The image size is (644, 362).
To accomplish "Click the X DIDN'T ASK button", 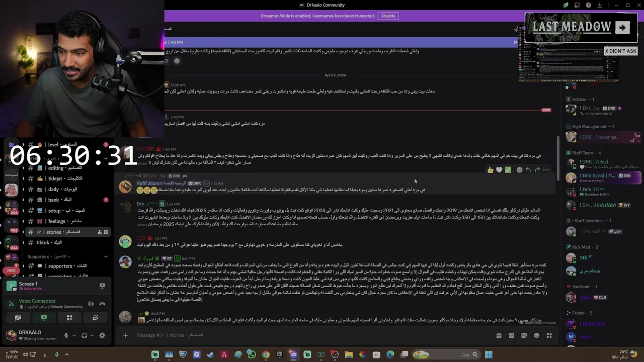I will (621, 51).
